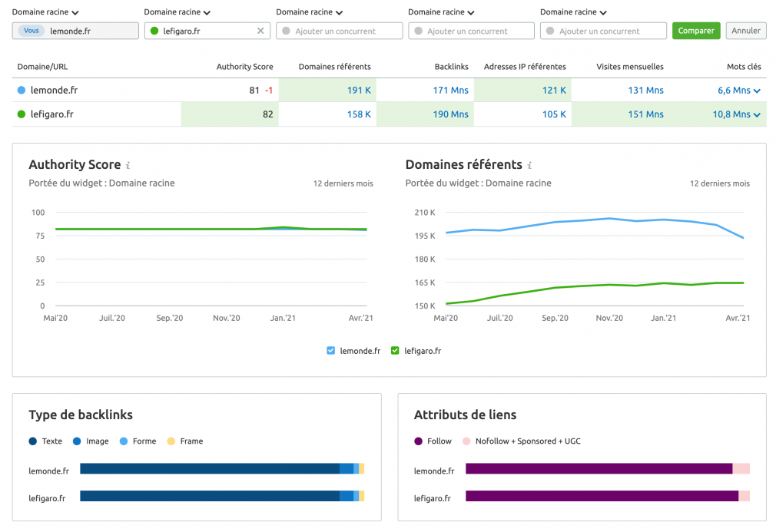The height and width of the screenshot is (532, 776).
Task: Click the lemonde.fr domain input field
Action: tap(75, 31)
